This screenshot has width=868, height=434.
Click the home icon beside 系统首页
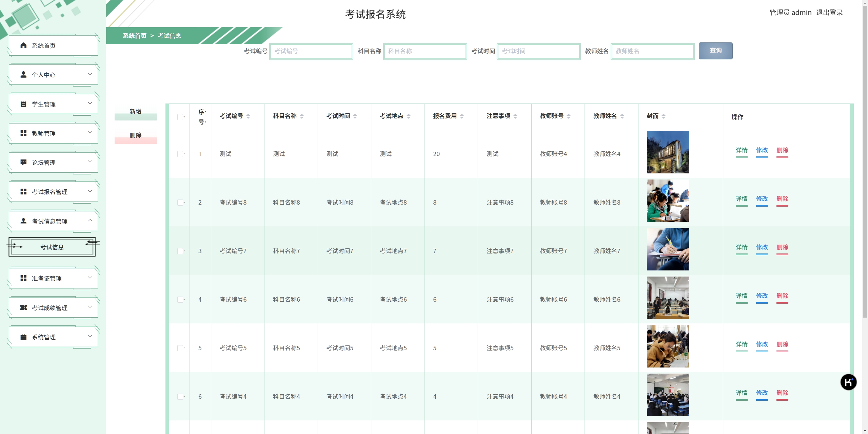(23, 45)
